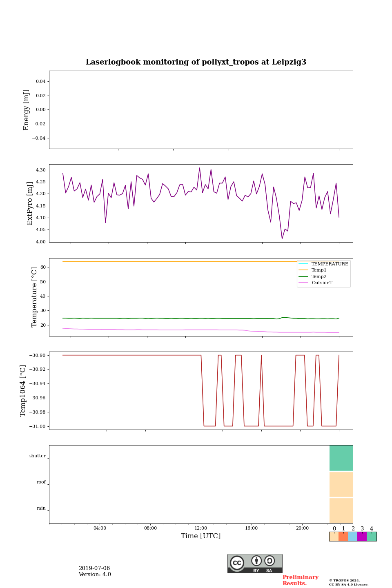This screenshot has height=588, width=392.
Task: Click the green Temp2 legend line marker
Action: click(303, 276)
